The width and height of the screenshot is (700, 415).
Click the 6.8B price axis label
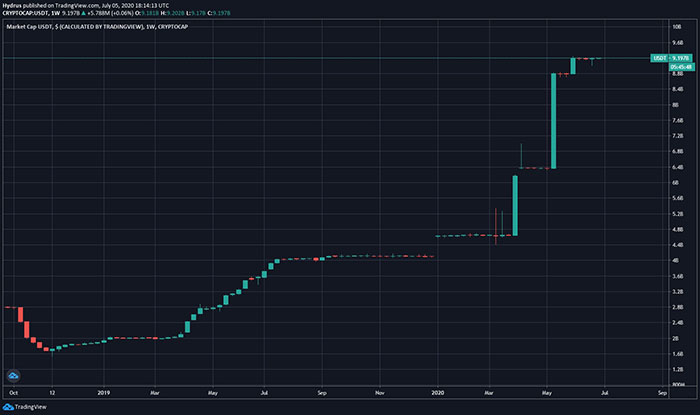[678, 151]
